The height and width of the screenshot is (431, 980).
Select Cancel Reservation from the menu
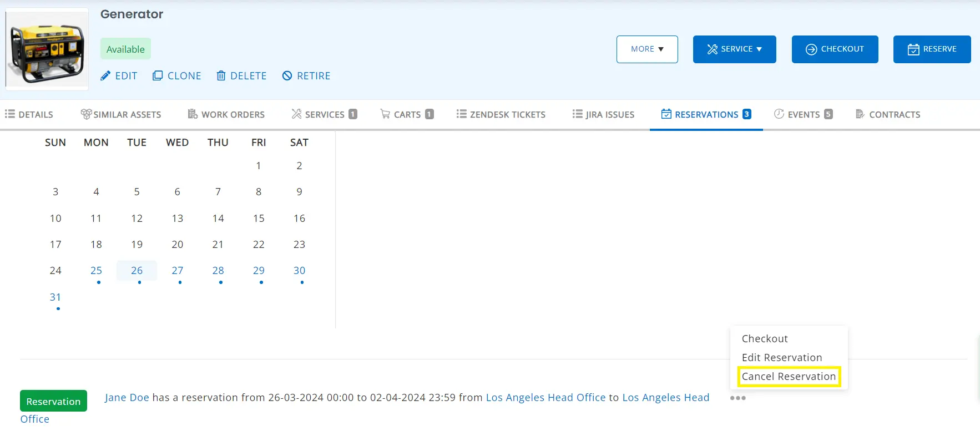click(x=789, y=377)
